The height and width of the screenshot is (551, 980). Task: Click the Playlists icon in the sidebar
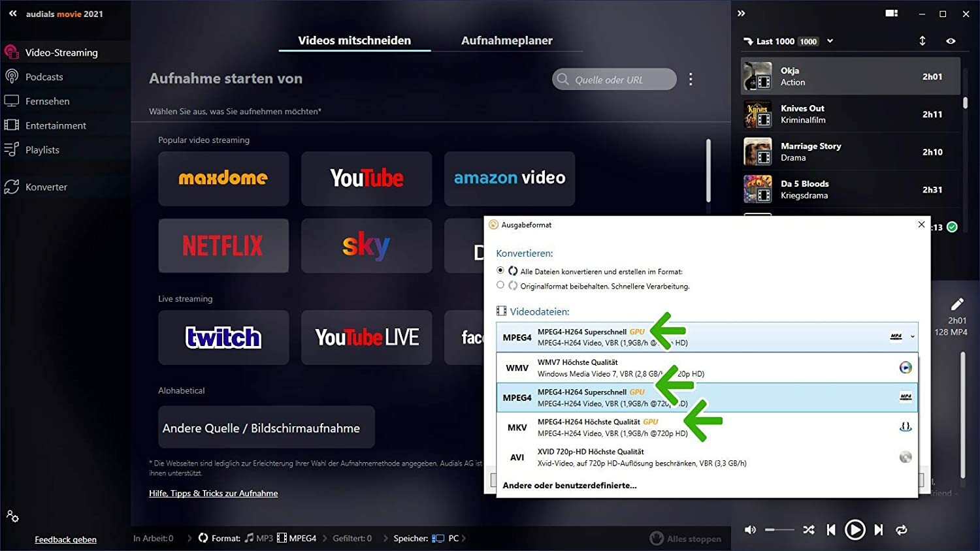(11, 150)
